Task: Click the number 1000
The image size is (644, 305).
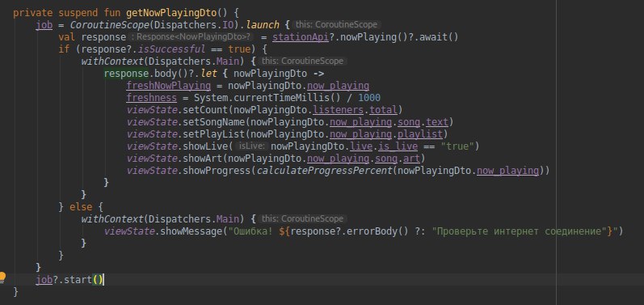Action: tap(368, 98)
